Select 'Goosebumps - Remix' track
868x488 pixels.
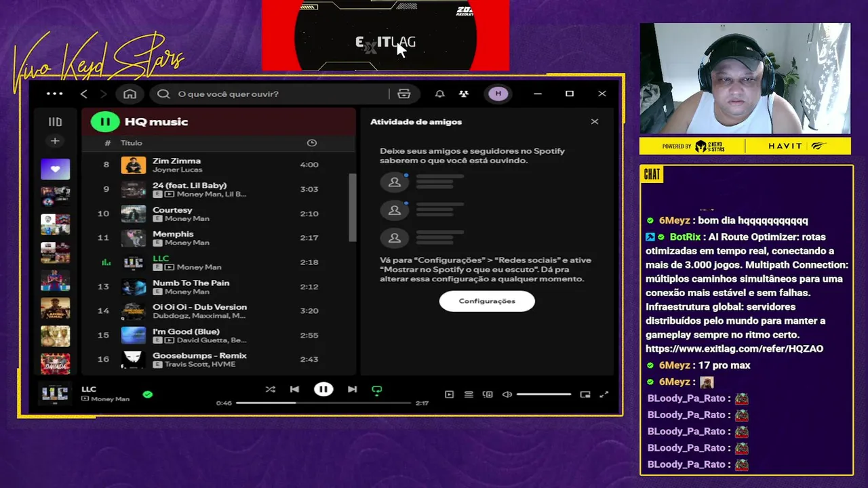[199, 355]
